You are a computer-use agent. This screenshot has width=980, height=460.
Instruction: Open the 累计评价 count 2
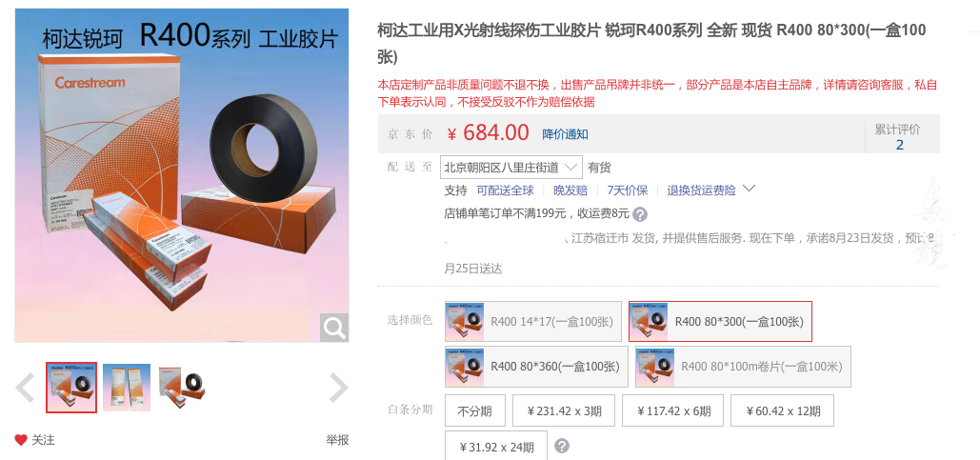click(899, 145)
